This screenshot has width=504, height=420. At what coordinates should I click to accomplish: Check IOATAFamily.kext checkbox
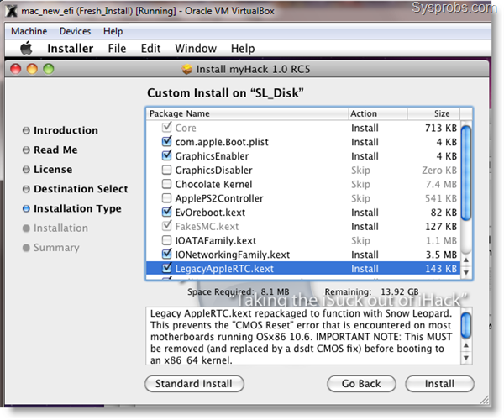click(166, 240)
